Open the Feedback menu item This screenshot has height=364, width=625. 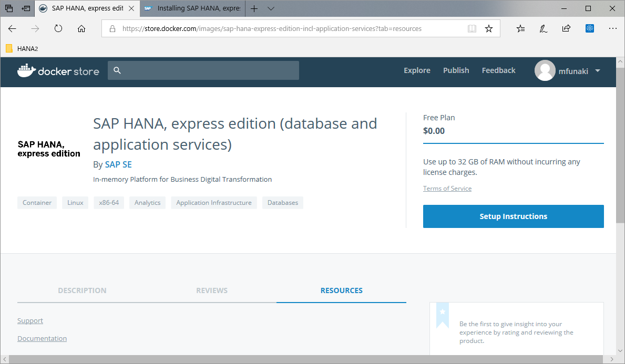pyautogui.click(x=499, y=70)
